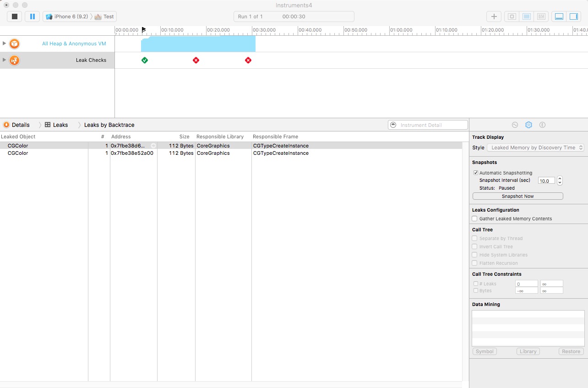
Task: Click the All Heap allocations instrument icon
Action: click(15, 44)
